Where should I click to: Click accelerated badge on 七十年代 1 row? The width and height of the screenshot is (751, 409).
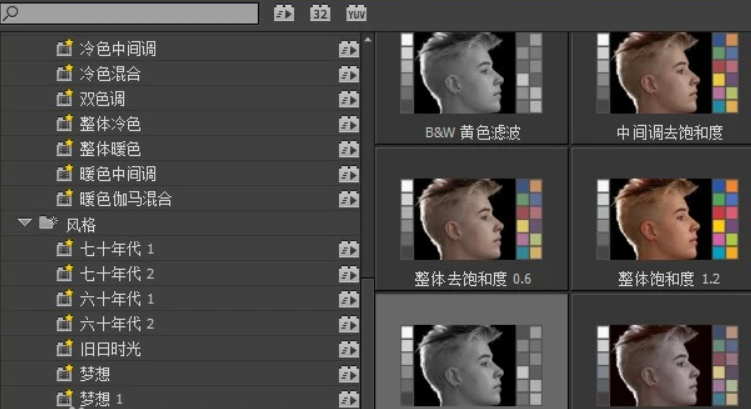pyautogui.click(x=349, y=249)
